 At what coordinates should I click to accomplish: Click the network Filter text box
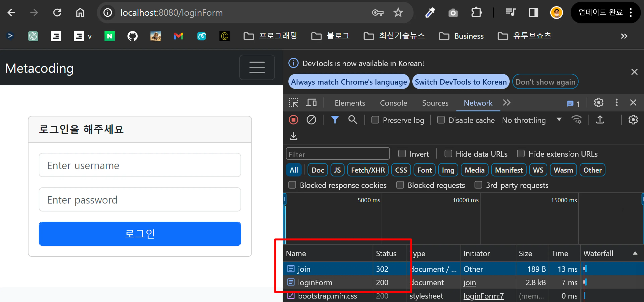[337, 154]
